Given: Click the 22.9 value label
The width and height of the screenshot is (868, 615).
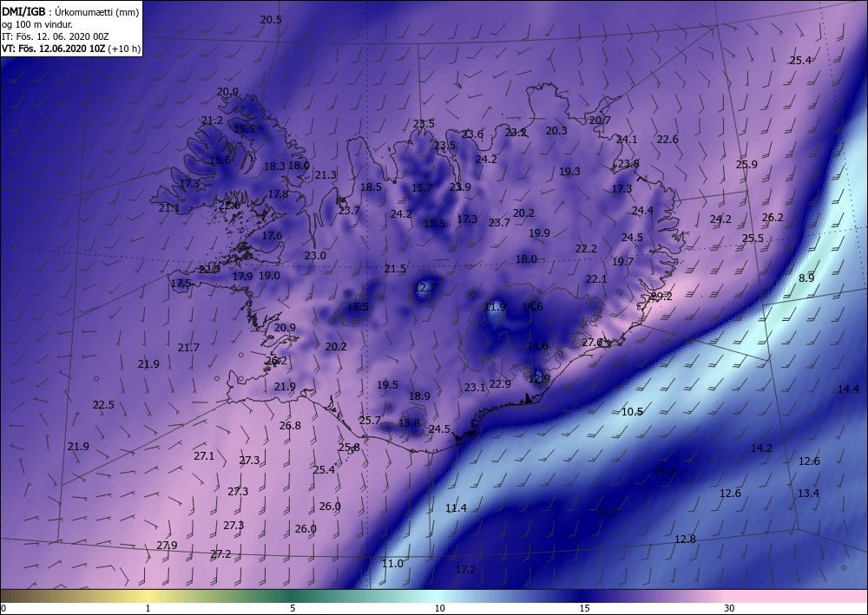Looking at the screenshot, I should pyautogui.click(x=500, y=383).
